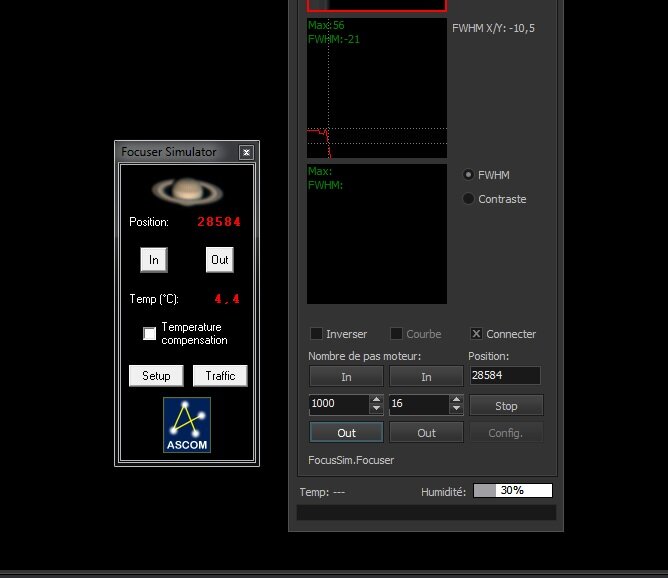
Task: Enable Temperature compensation checkbox
Action: pyautogui.click(x=150, y=334)
